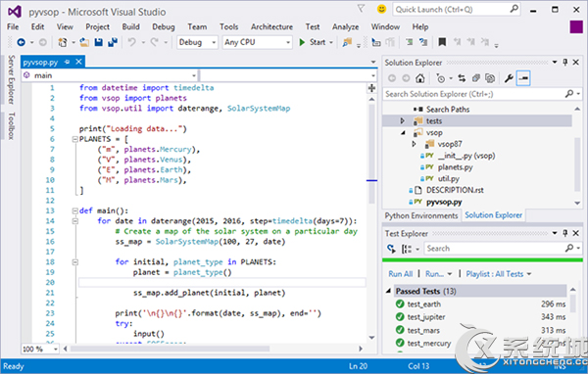588x374 pixels.
Task: Open the Edit menu
Action: 37,26
